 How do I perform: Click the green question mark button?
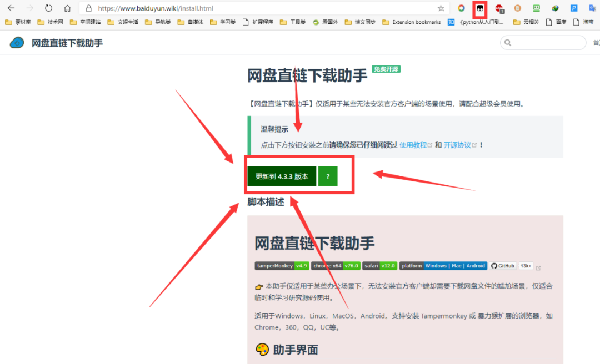(328, 176)
